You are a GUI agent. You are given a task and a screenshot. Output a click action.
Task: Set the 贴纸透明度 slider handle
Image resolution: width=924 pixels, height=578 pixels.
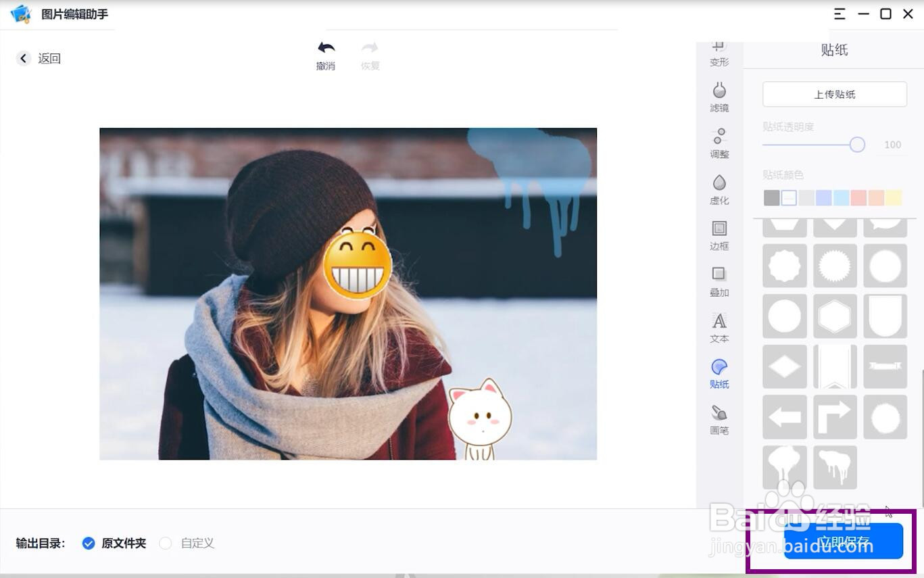857,144
